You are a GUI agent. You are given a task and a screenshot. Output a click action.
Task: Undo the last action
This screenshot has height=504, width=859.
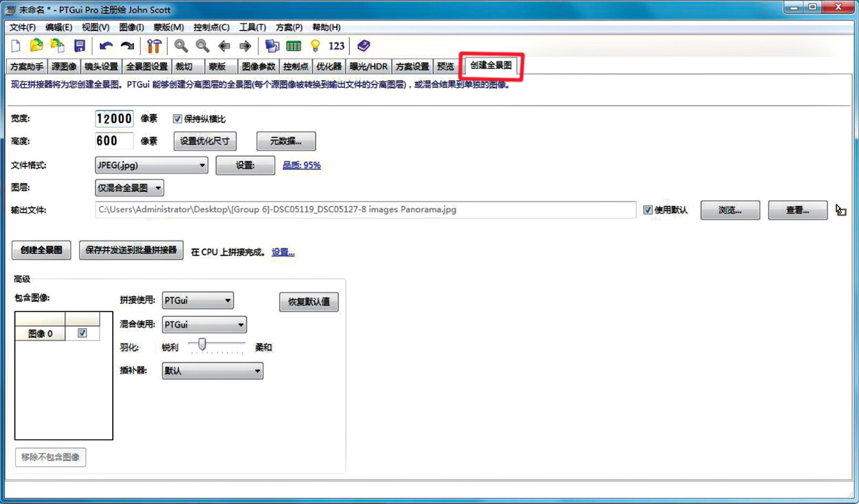click(106, 46)
